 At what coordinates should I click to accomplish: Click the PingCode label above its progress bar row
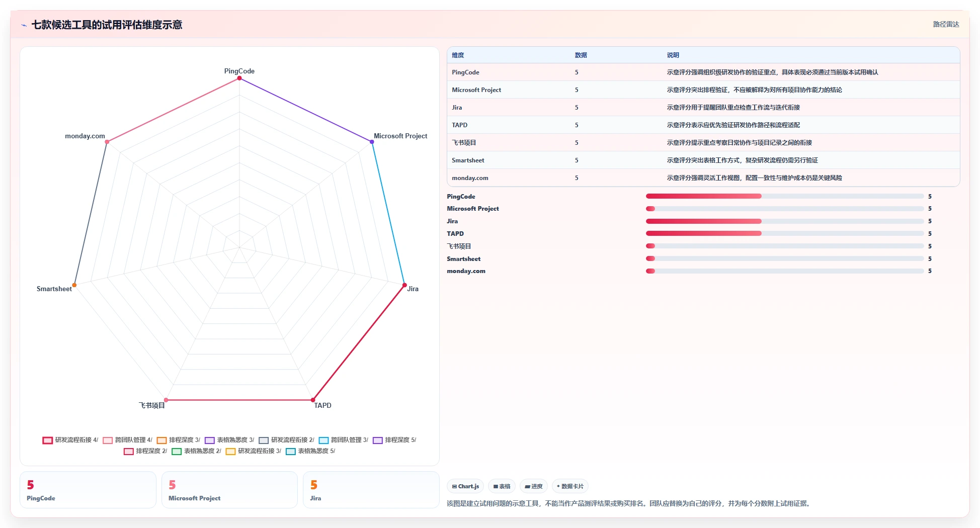461,197
